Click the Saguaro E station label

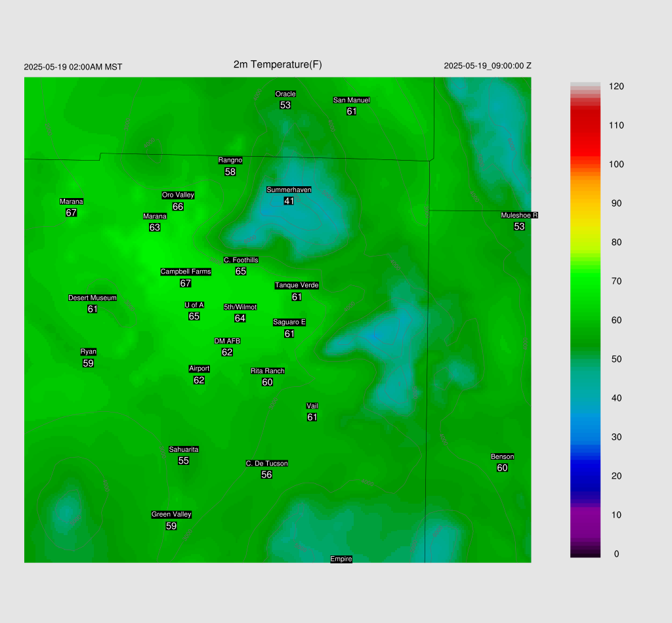click(289, 322)
